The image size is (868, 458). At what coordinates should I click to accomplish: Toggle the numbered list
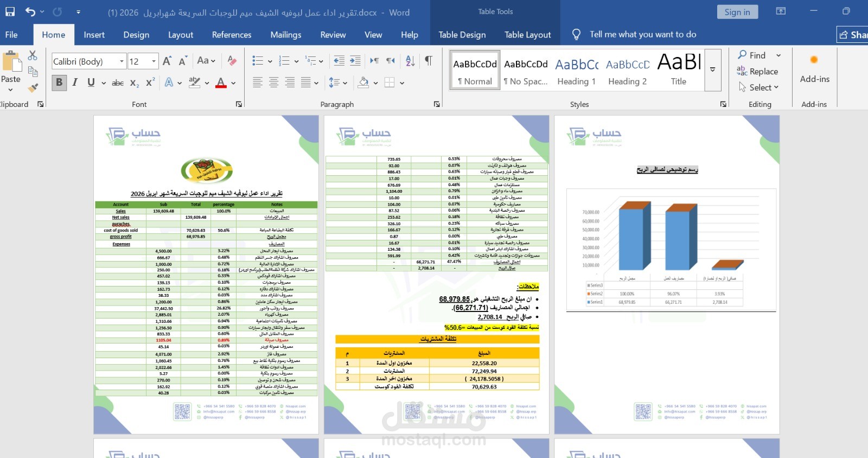tap(284, 61)
